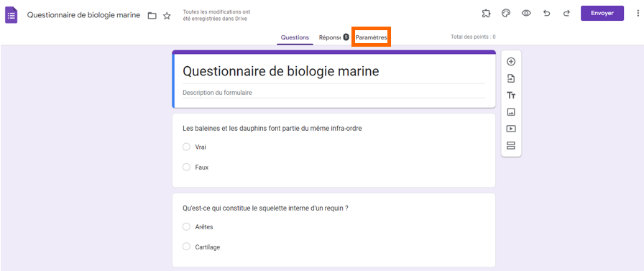Viewport: 644px width, 271px height.
Task: Click the form title heading field
Action: [x=333, y=71]
